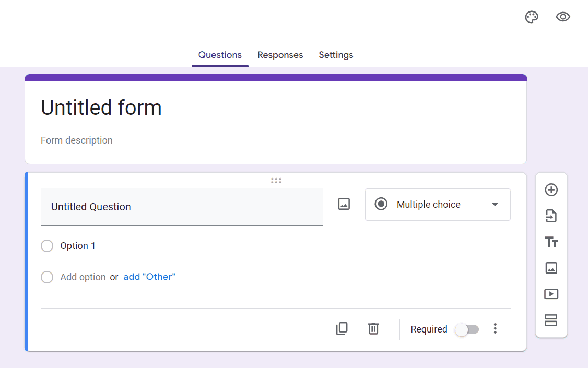Switch to the Responses tab
The image size is (588, 368).
[x=280, y=55]
